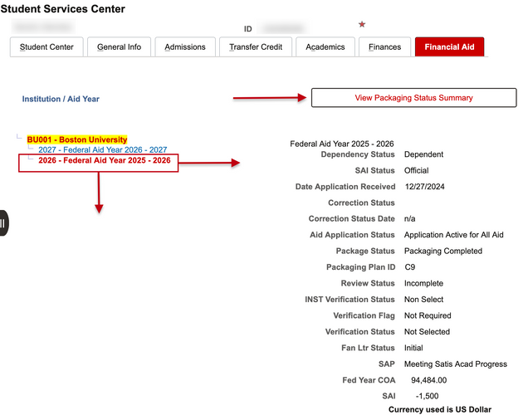Image resolution: width=528 pixels, height=420 pixels.
Task: Select the Financial Aid tab
Action: [x=449, y=46]
